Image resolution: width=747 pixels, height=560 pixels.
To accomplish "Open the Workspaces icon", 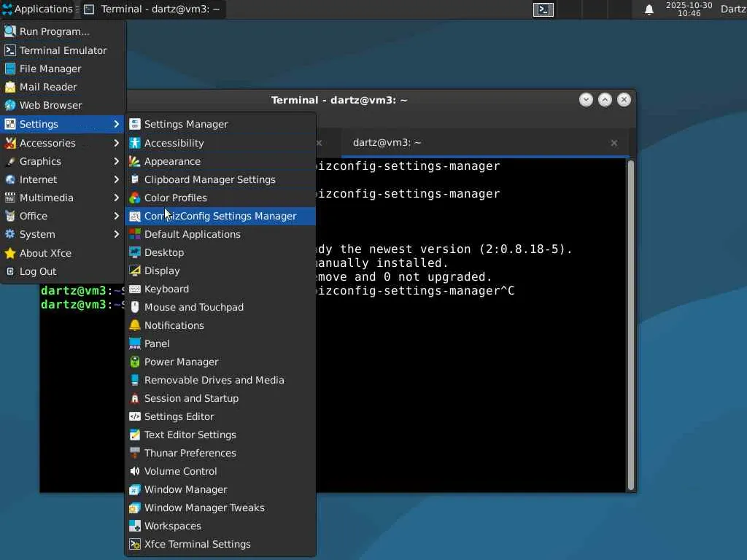I will click(x=135, y=526).
